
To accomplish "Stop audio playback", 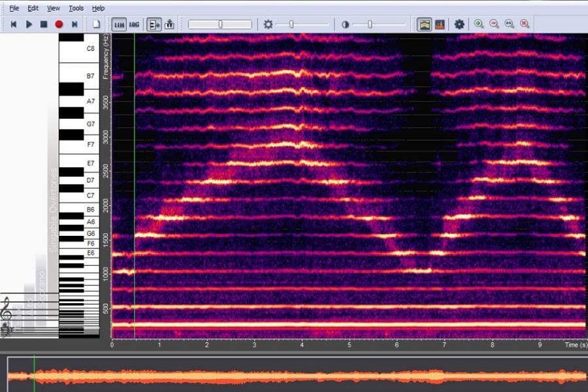I will pyautogui.click(x=44, y=24).
